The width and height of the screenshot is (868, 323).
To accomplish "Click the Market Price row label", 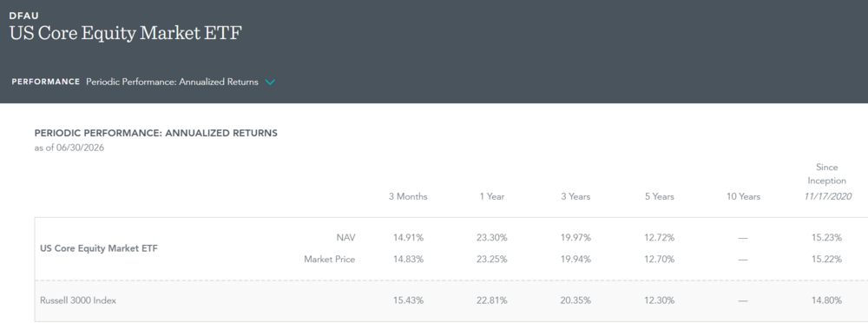I will point(329,260).
